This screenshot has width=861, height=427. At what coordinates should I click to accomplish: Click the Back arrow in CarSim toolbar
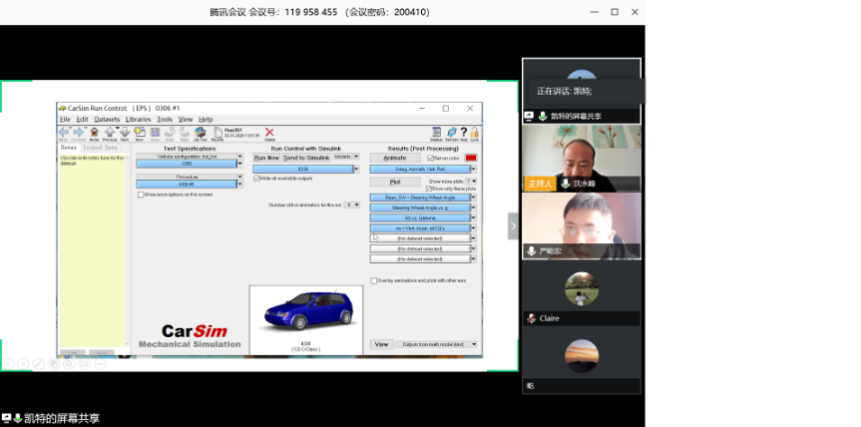click(64, 131)
